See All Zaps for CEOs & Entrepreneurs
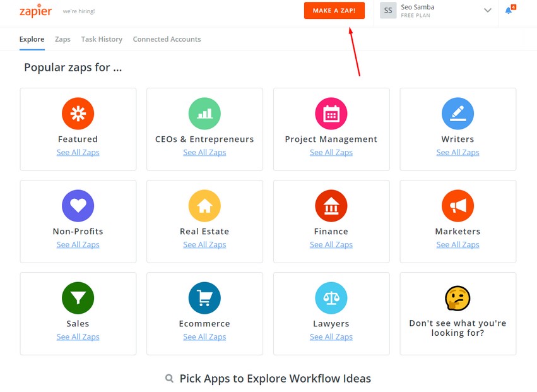Viewport: 537px width, 392px height. pos(204,153)
